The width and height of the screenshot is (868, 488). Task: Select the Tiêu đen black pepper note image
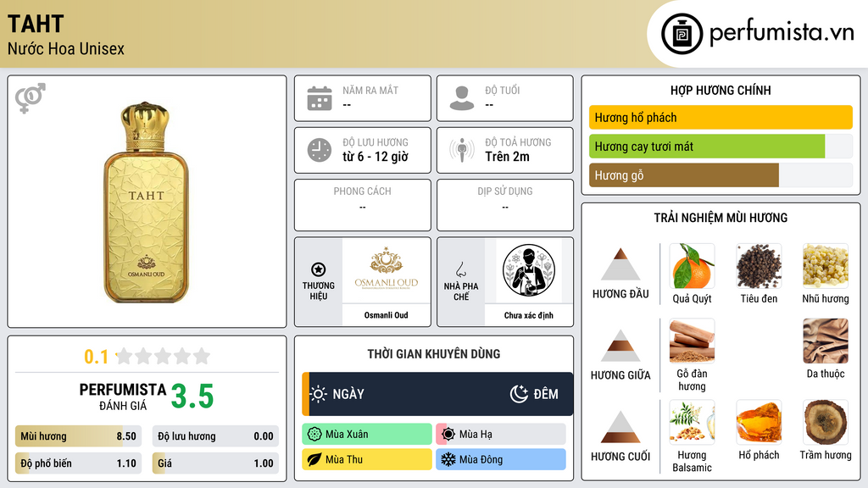tap(759, 266)
